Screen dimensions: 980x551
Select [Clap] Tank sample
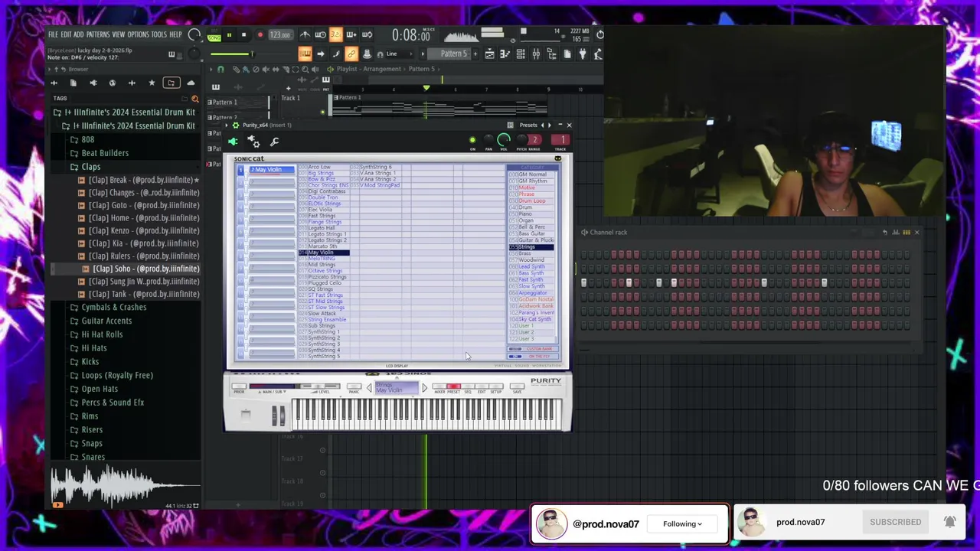tap(139, 294)
